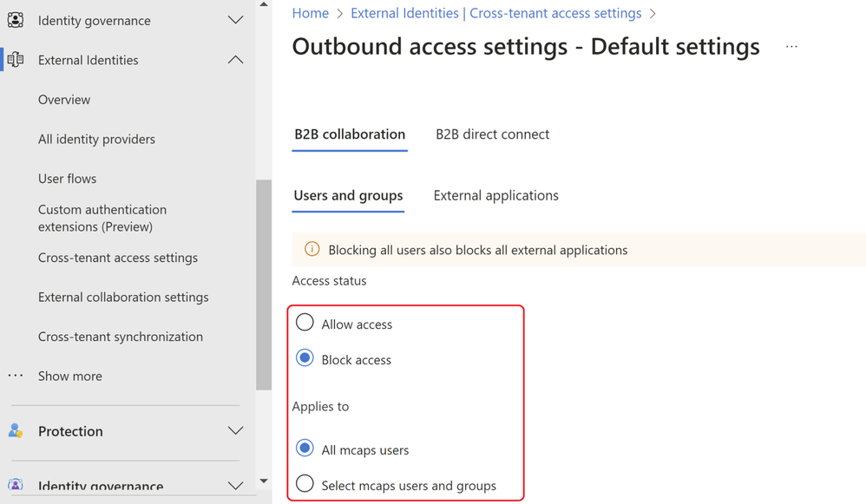Select the Allow access radio button
The height and width of the screenshot is (504, 866).
[x=305, y=324]
